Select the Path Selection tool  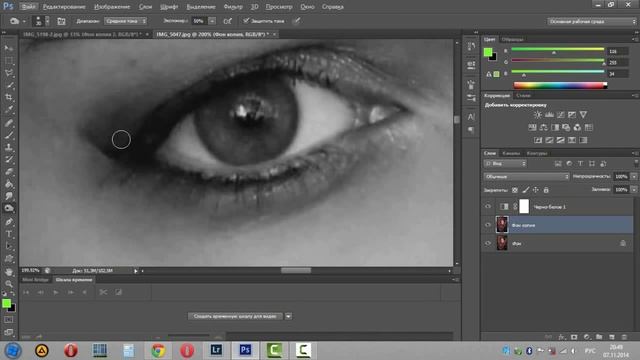point(9,246)
